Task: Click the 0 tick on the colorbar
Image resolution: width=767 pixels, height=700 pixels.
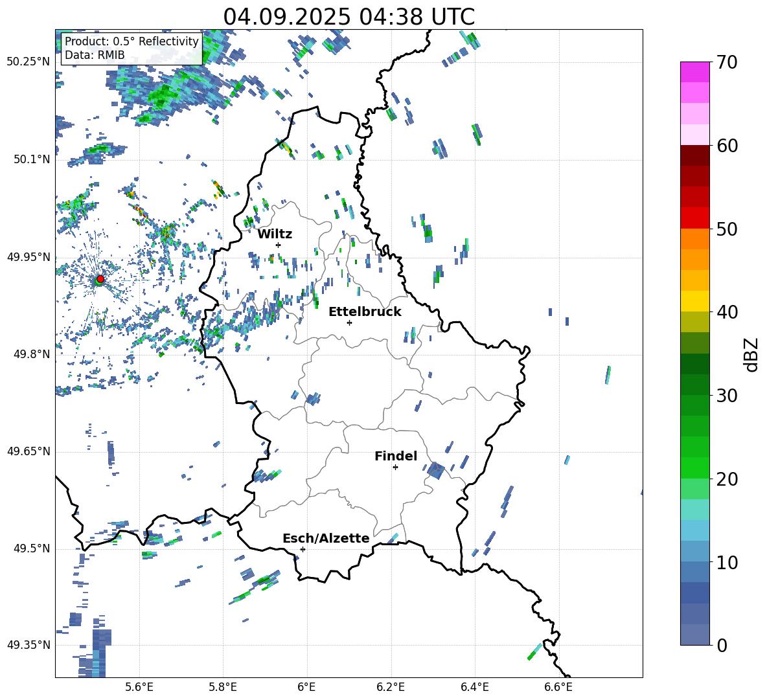Action: point(722,646)
